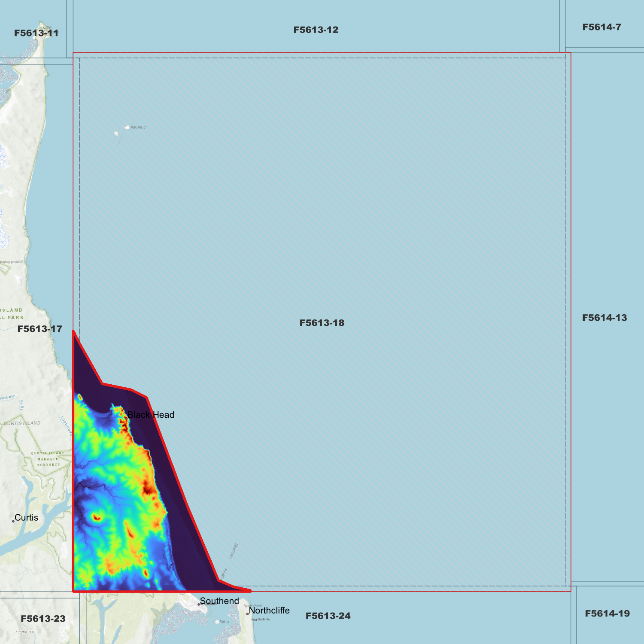
Task: Click the F5613-23 tile label
Action: (x=43, y=619)
